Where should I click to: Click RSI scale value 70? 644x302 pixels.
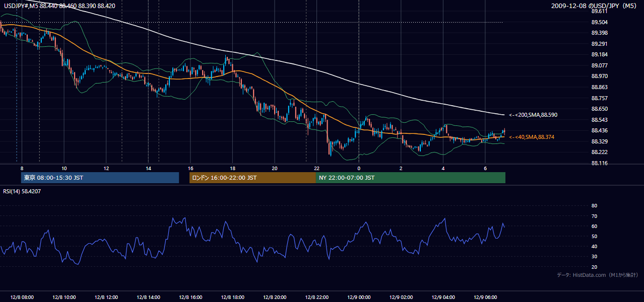pyautogui.click(x=594, y=216)
